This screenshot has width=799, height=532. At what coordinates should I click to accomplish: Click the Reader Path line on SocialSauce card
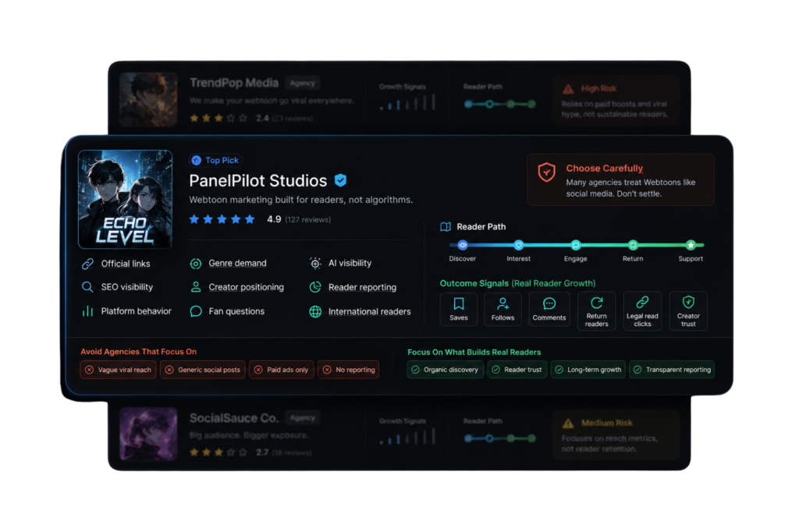tap(500, 438)
